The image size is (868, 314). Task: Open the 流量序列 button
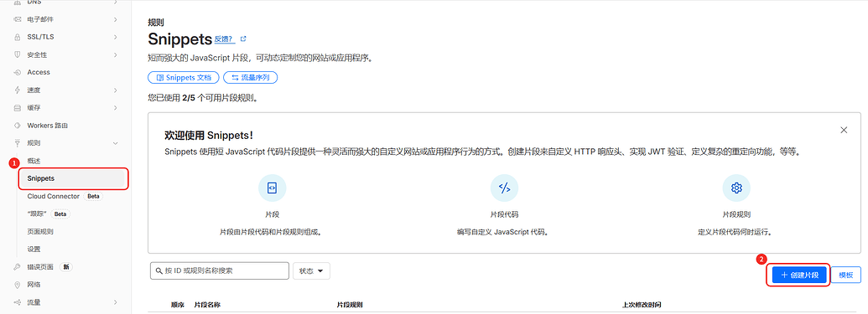250,78
